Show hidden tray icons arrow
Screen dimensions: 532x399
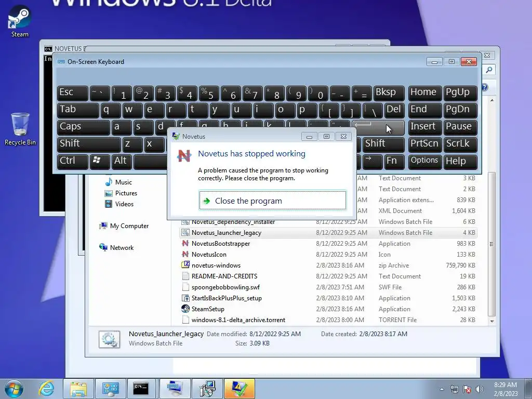pos(442,389)
